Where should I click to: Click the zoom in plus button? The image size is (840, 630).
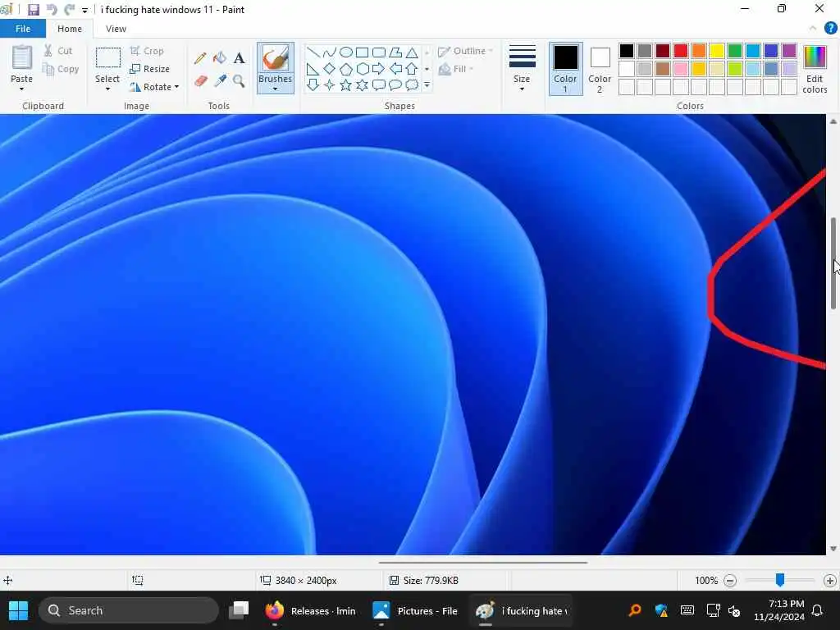(830, 580)
